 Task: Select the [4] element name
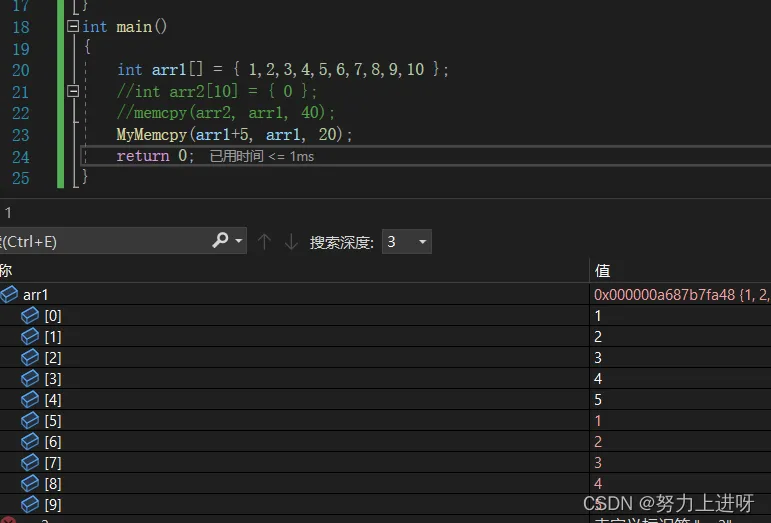click(x=53, y=400)
